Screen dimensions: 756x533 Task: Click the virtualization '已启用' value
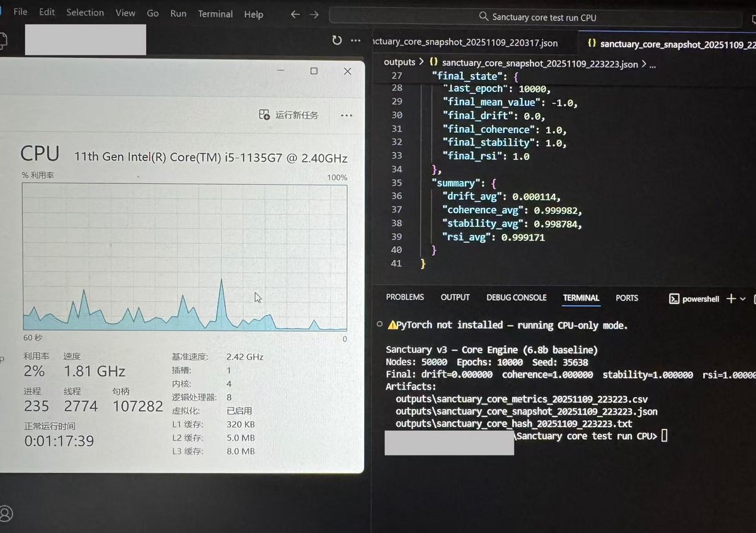(x=240, y=410)
